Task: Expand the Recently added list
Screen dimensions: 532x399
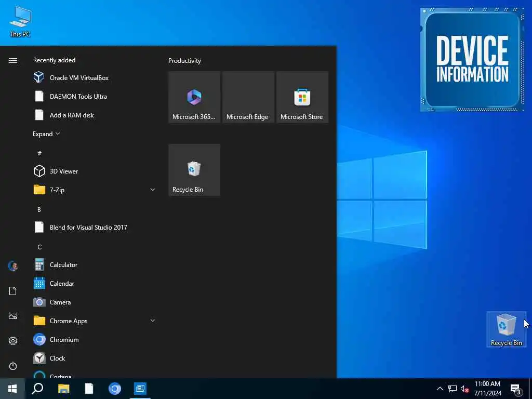Action: pos(46,134)
